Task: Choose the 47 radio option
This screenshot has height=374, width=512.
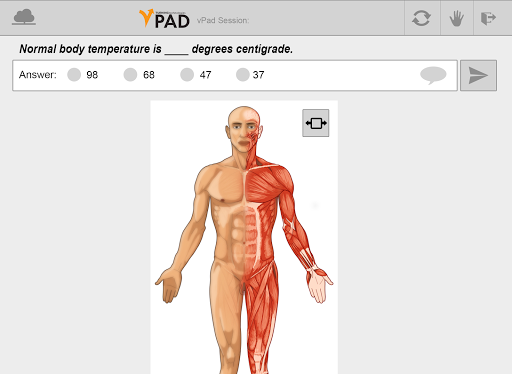Action: 187,75
